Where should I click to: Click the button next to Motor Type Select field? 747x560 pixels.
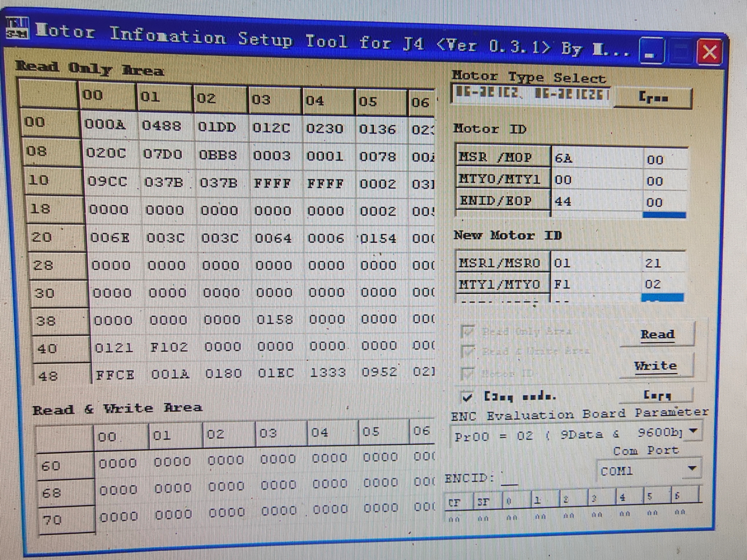[x=653, y=97]
